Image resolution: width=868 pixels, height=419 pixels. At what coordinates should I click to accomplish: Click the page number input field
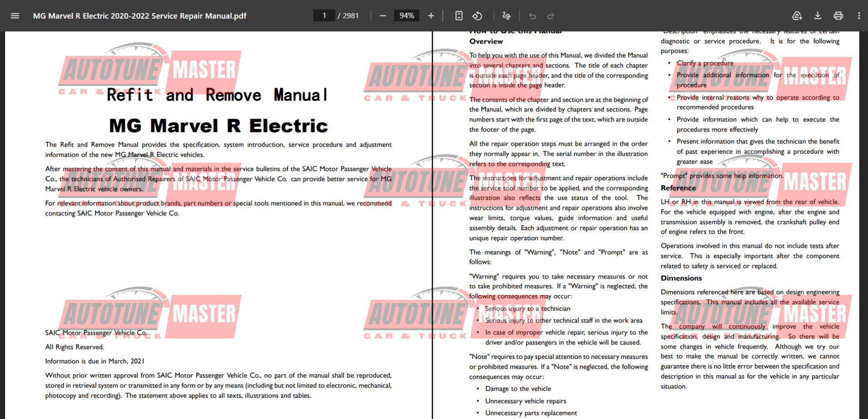(324, 16)
